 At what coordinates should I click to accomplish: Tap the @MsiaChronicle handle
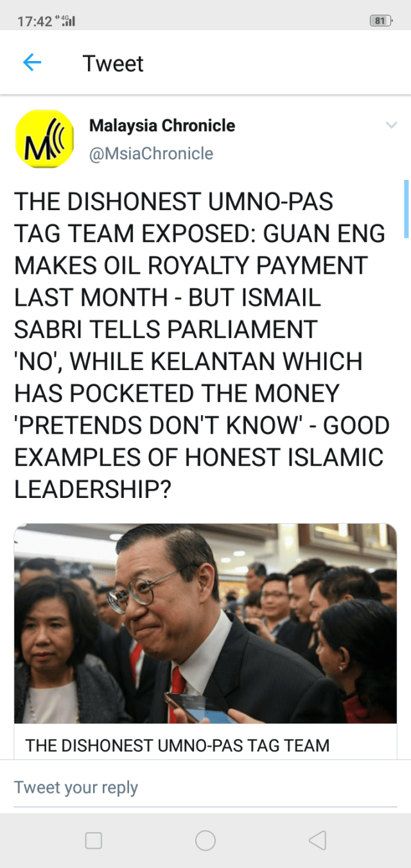tap(151, 154)
